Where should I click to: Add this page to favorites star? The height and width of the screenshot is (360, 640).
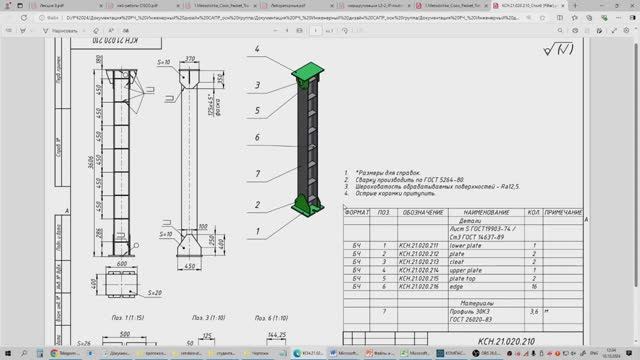point(542,18)
